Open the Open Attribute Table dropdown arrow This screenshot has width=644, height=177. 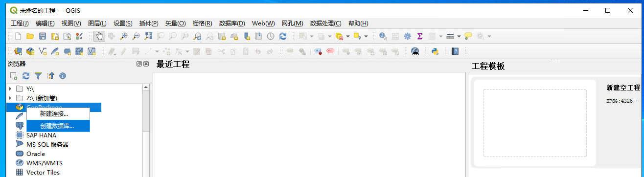441,36
